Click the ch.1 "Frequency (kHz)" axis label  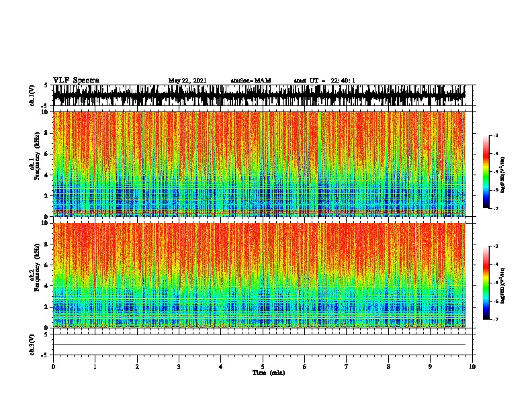click(37, 156)
